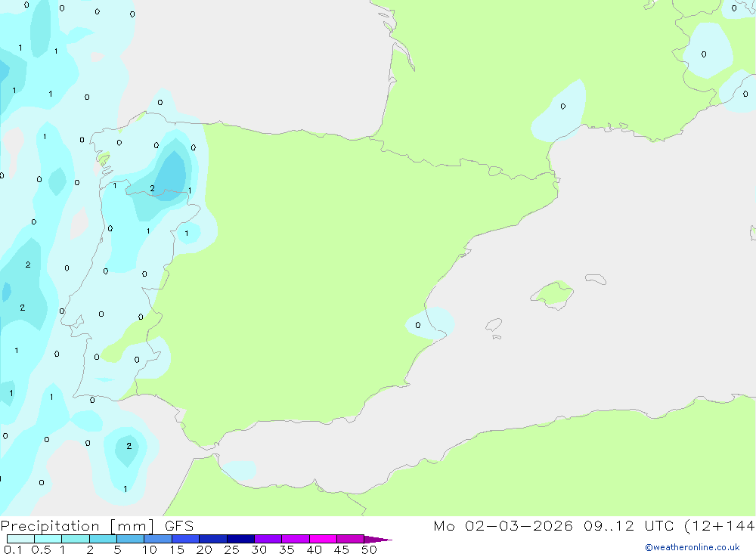Select the 10–15 mm blue legend swatch
This screenshot has width=756, height=554.
[158, 539]
